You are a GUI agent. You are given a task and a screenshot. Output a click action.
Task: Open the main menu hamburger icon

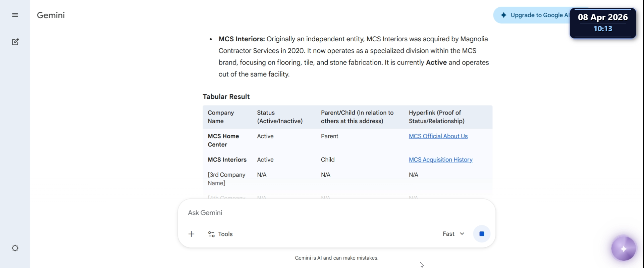[x=15, y=15]
